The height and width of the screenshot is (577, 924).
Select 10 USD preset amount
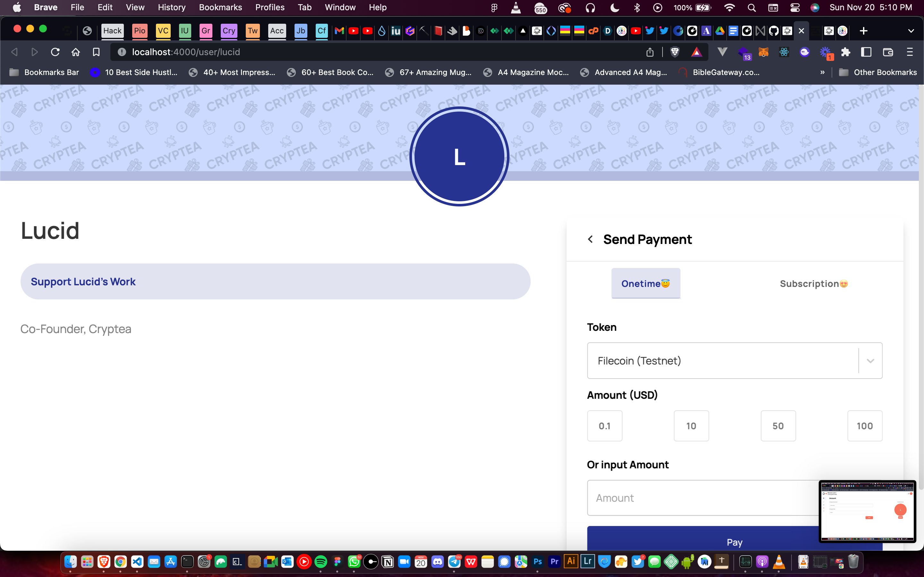click(691, 425)
